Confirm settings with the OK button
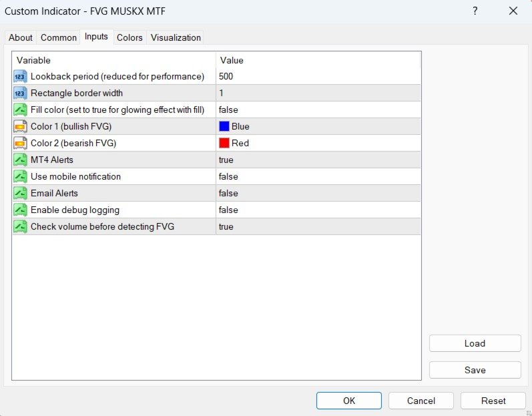532x416 pixels. 349,401
